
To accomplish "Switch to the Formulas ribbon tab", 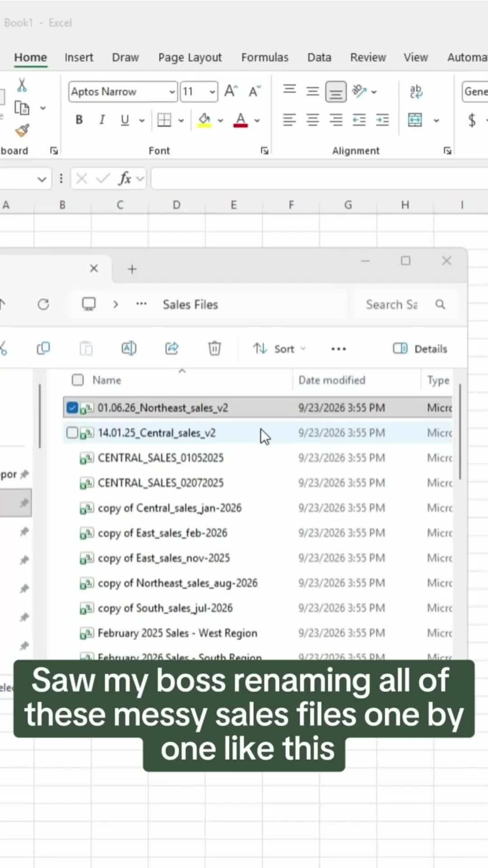I will (265, 57).
